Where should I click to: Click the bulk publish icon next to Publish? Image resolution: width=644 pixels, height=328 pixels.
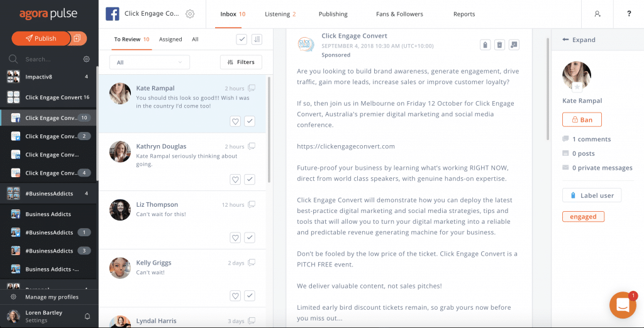77,38
